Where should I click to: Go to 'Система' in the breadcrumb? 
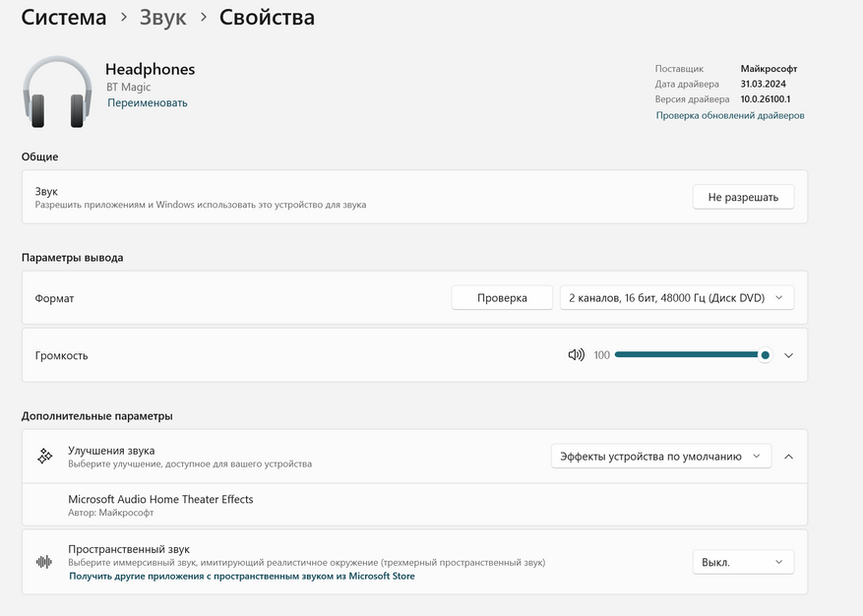point(64,18)
